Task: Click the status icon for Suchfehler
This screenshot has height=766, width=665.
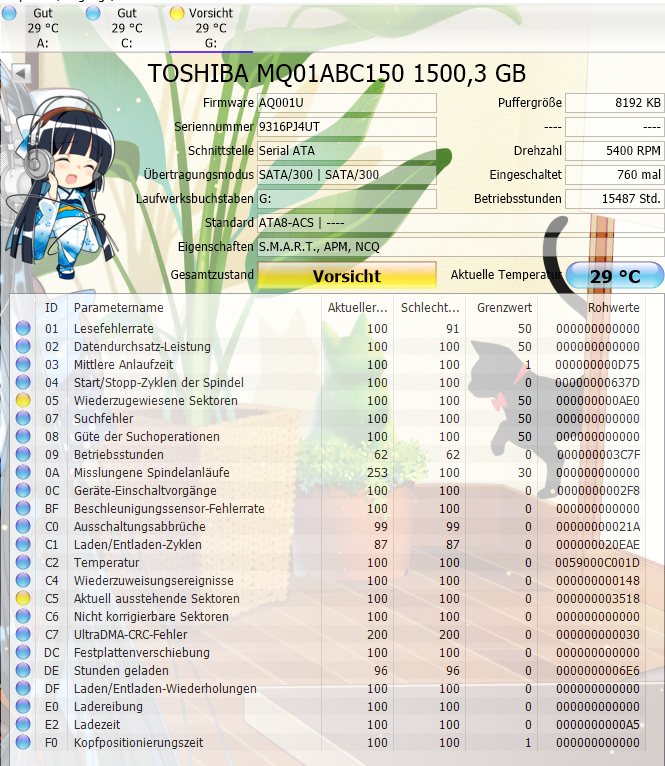Action: click(23, 419)
